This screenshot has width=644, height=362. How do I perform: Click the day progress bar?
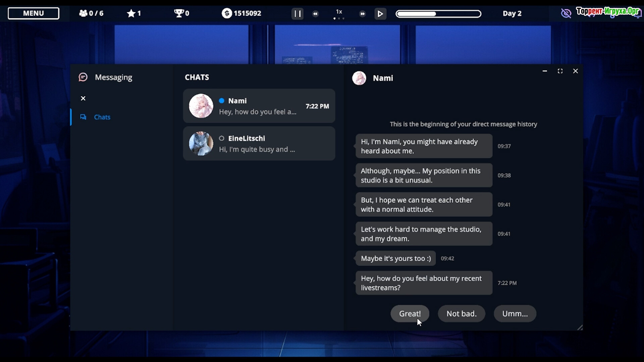438,14
